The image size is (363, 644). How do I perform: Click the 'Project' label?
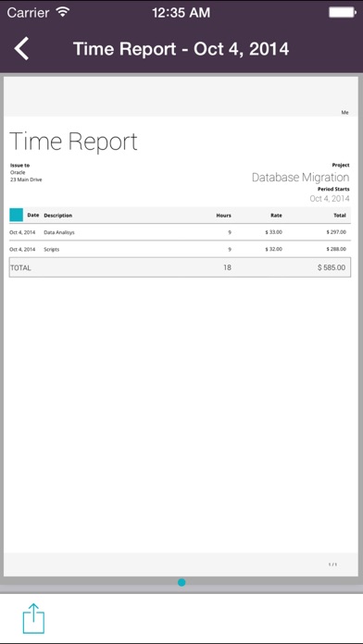[341, 165]
